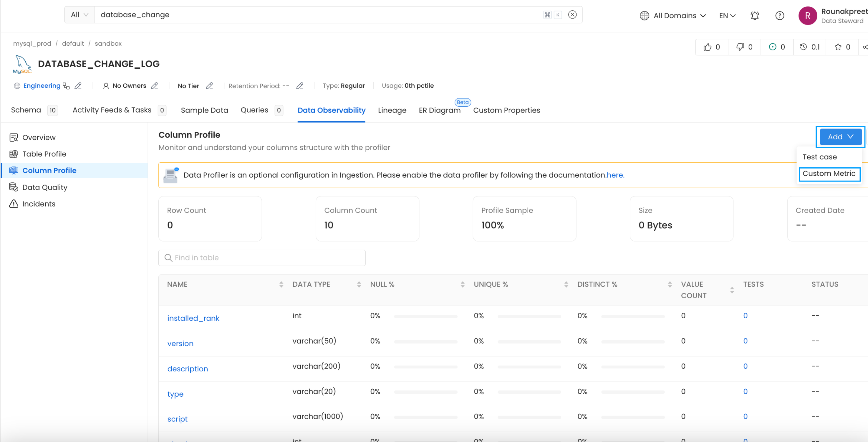Open the EN language dropdown
This screenshot has height=442, width=868.
727,16
